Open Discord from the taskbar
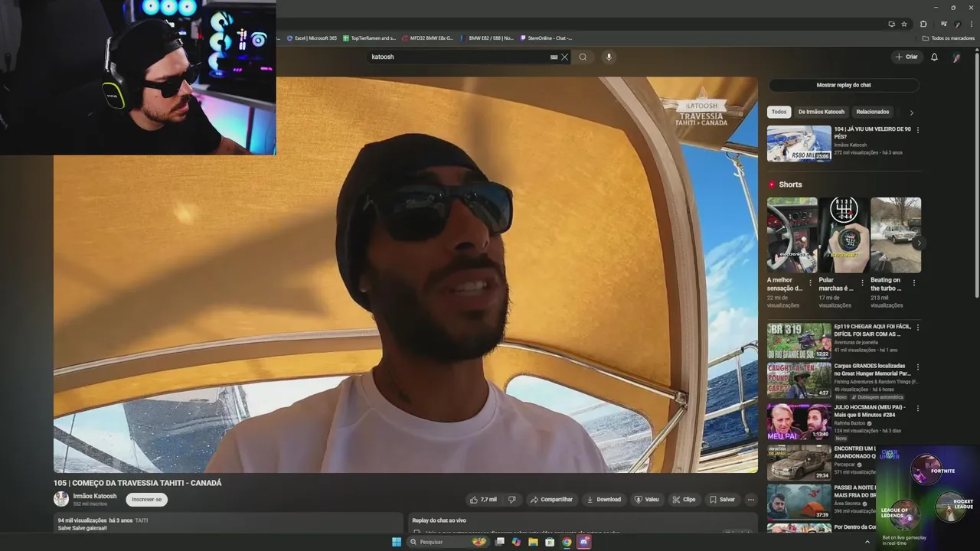This screenshot has height=551, width=980. [x=583, y=542]
